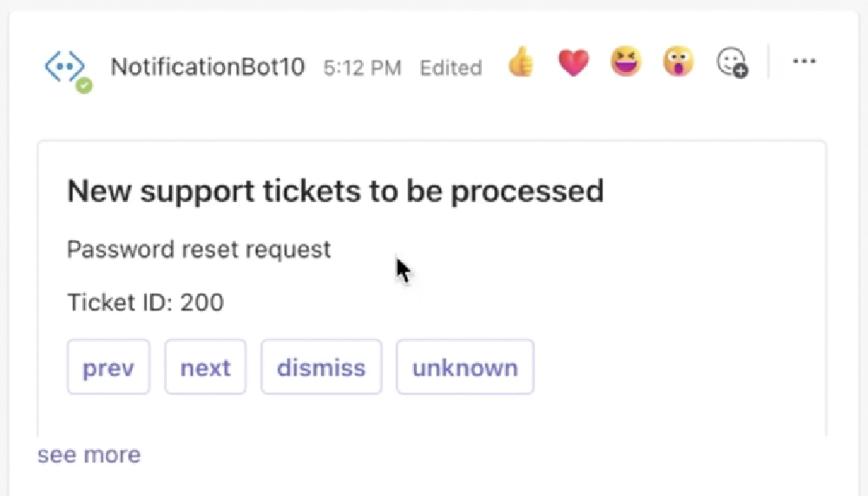Image resolution: width=868 pixels, height=496 pixels.
Task: Open the add reaction emoji picker
Action: 731,62
